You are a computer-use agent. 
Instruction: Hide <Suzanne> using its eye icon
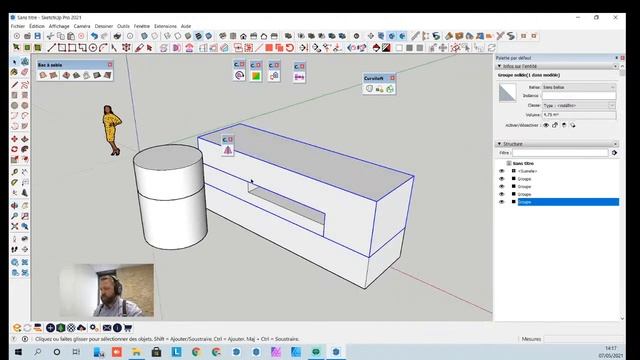coord(502,171)
